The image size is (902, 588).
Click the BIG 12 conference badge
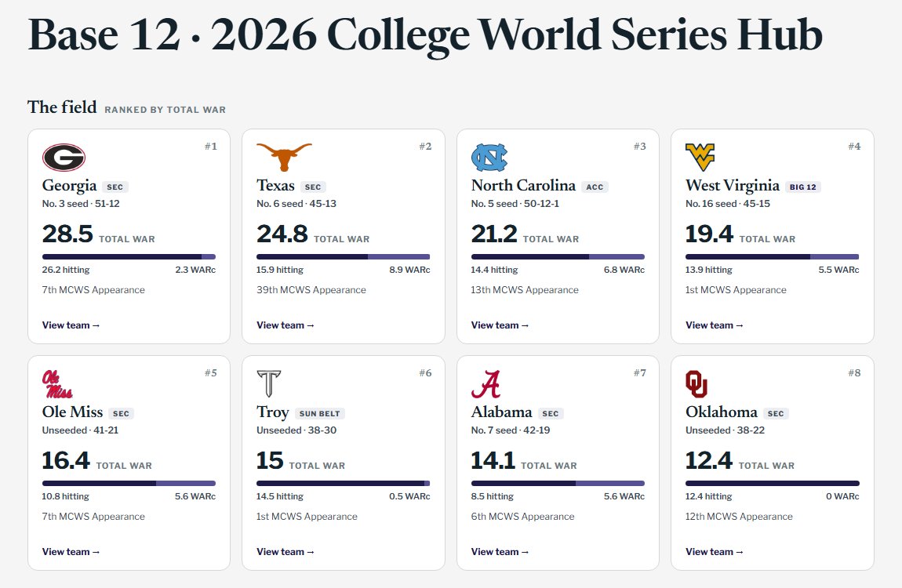coord(803,187)
